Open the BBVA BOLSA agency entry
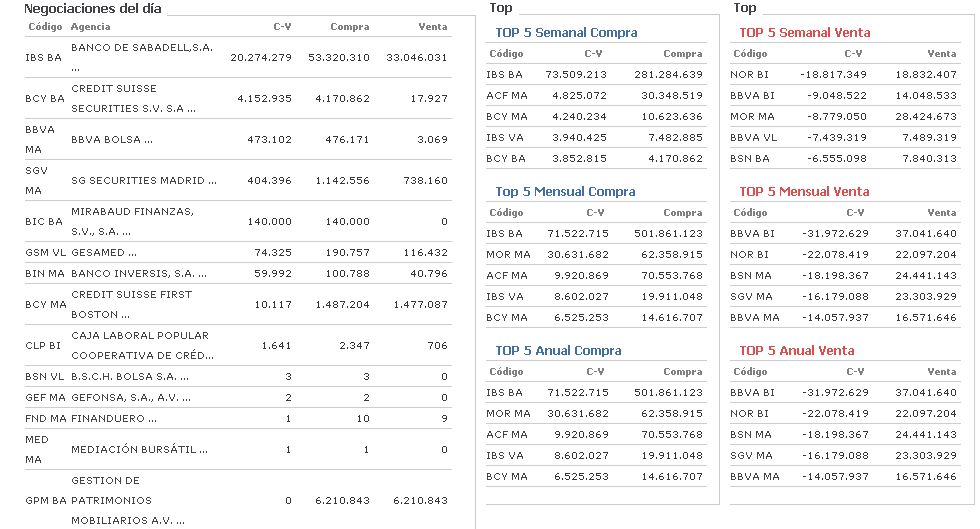This screenshot has width=980, height=529. [111, 140]
